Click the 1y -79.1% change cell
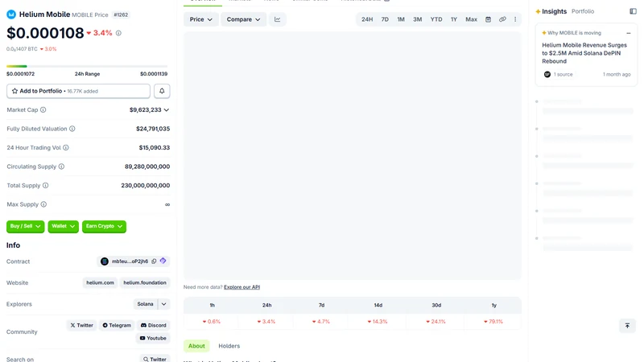The width and height of the screenshot is (644, 362). [493, 322]
